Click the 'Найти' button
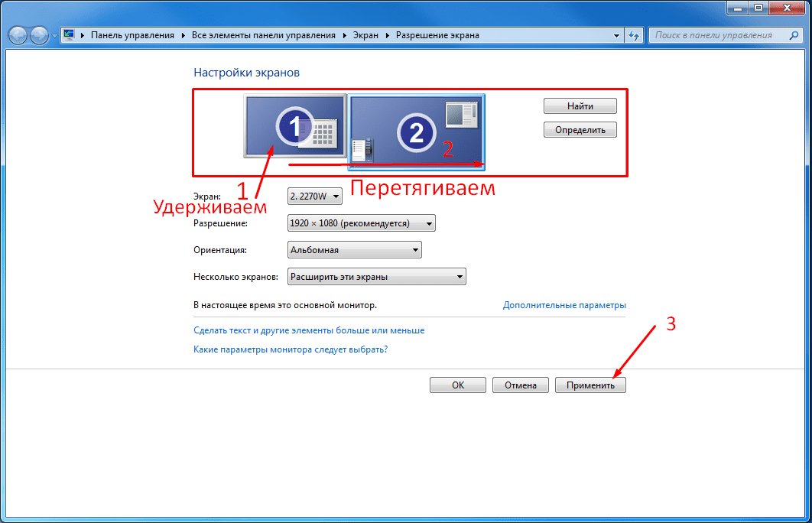 580,106
